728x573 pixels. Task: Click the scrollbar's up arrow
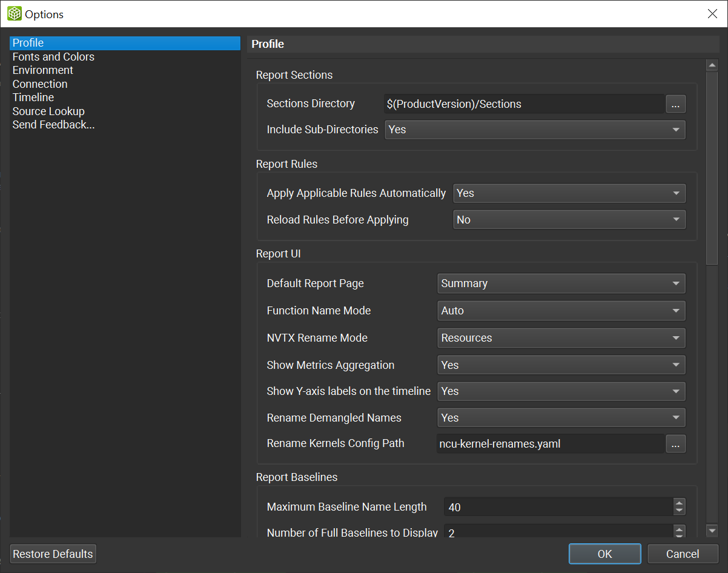[x=712, y=64]
